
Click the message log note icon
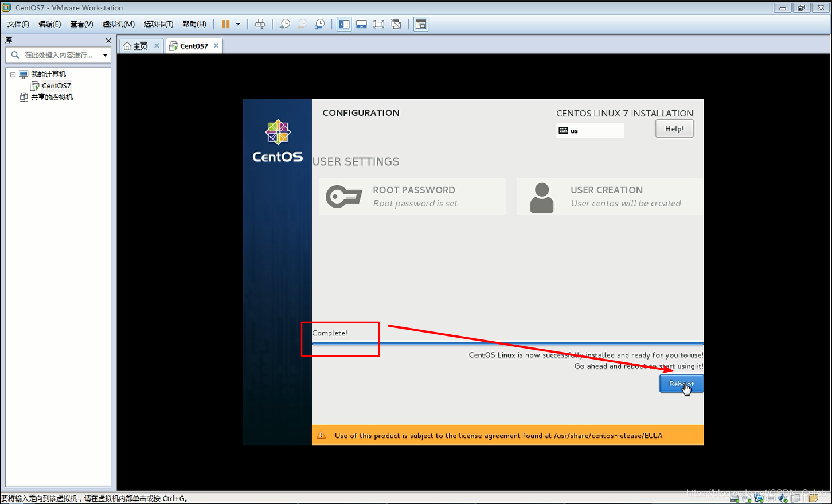[813, 498]
